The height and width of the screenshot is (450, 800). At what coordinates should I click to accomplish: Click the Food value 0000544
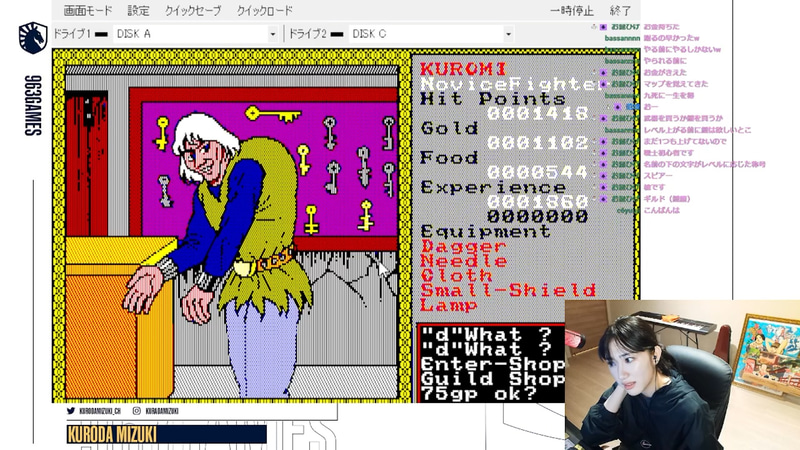537,172
